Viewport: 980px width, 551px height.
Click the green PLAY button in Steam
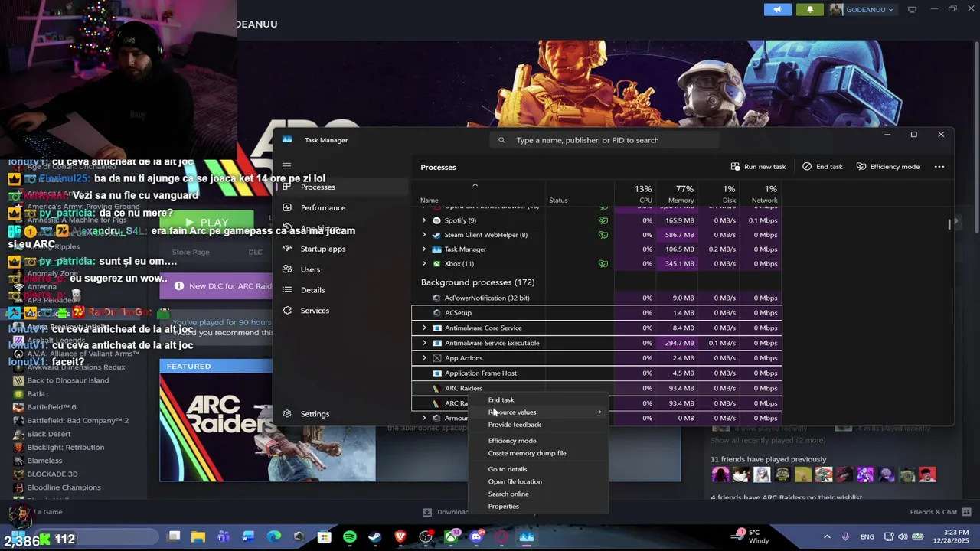(x=207, y=222)
